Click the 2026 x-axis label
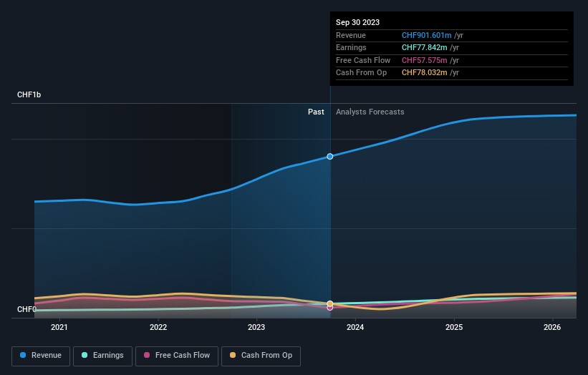The height and width of the screenshot is (375, 588). [552, 327]
